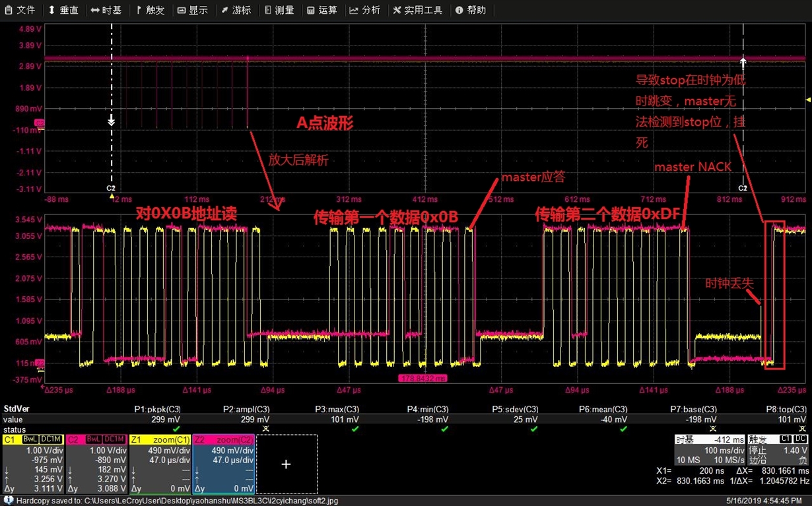The image size is (812, 506).
Task: Open the 触发 (Trigger) menu
Action: tap(150, 10)
